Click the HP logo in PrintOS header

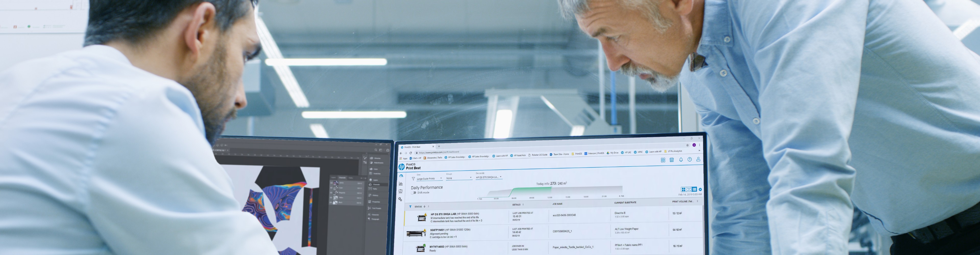(402, 167)
